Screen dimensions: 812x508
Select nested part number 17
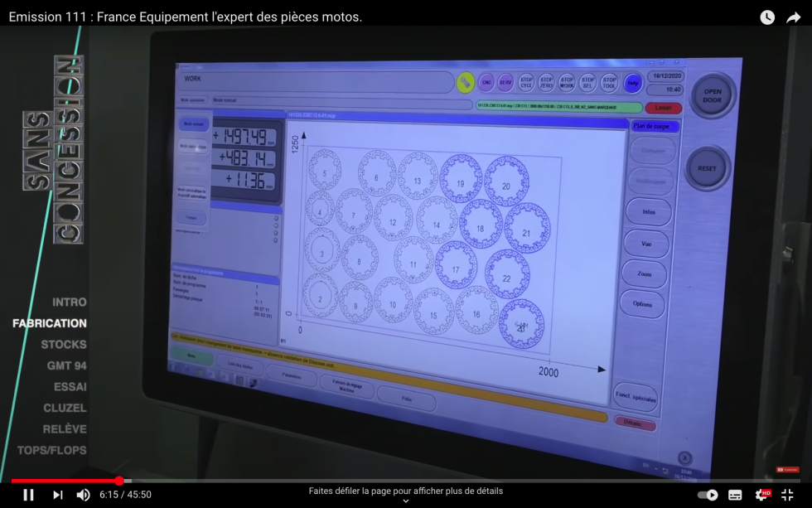point(456,265)
